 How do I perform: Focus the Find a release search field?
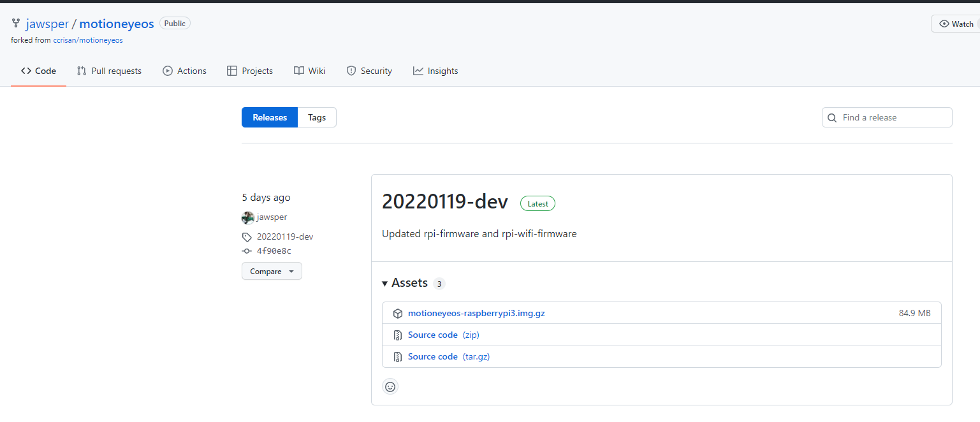893,118
